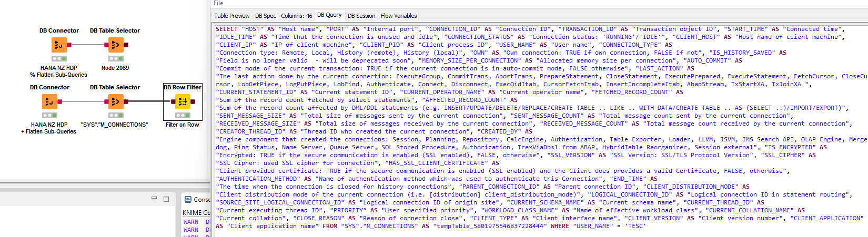Screen dimensions: 868x237
Task: Click the WHERE clause in SQL query text
Action: tap(559, 226)
